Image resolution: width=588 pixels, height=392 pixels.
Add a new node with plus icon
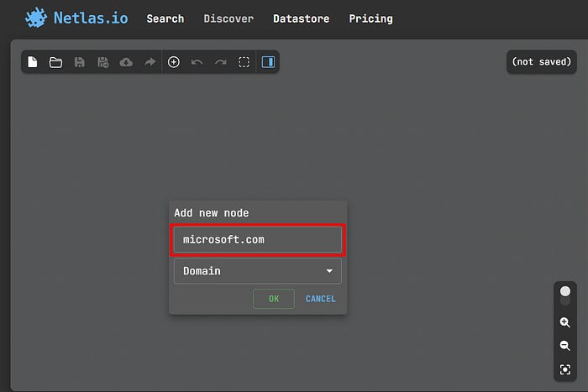point(174,62)
